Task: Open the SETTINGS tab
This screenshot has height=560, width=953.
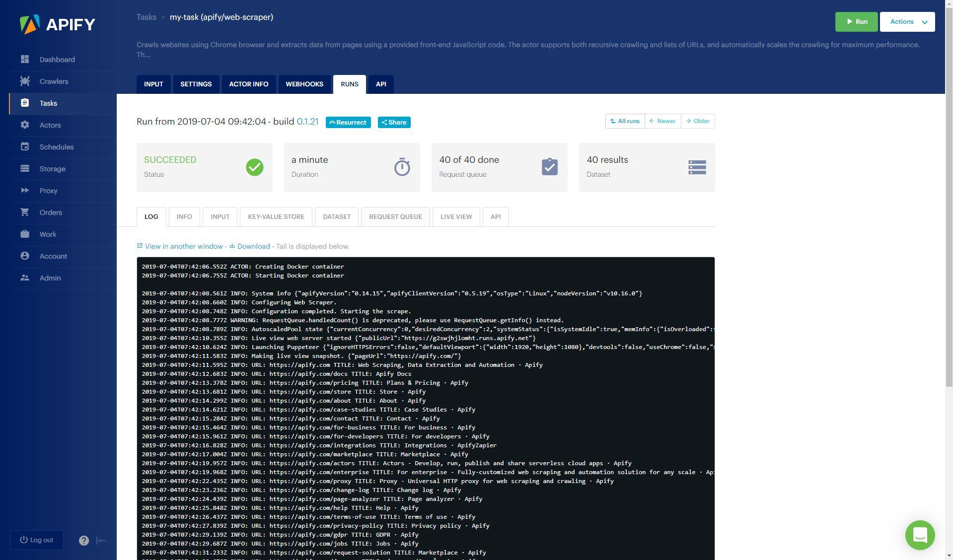Action: 196,84
